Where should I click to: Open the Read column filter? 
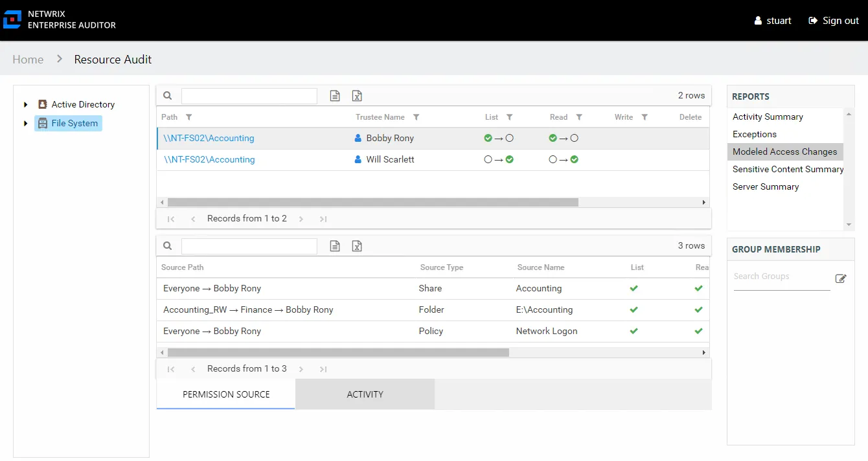pos(579,117)
